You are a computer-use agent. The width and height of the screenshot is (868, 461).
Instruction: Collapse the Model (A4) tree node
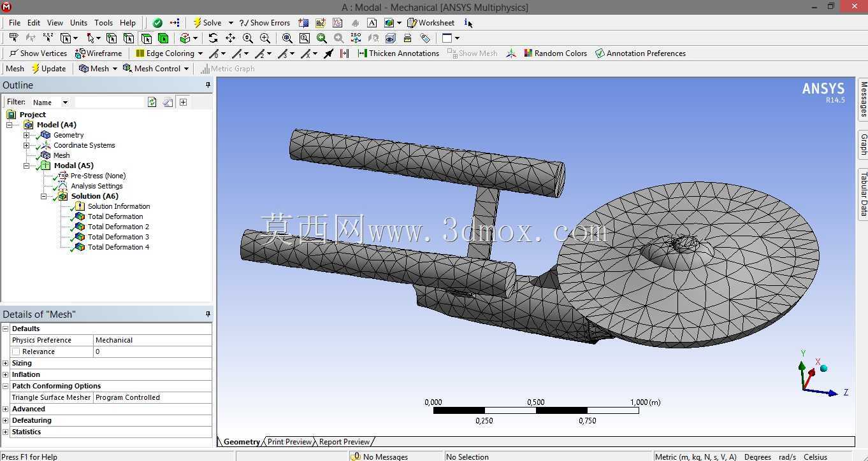[x=9, y=125]
